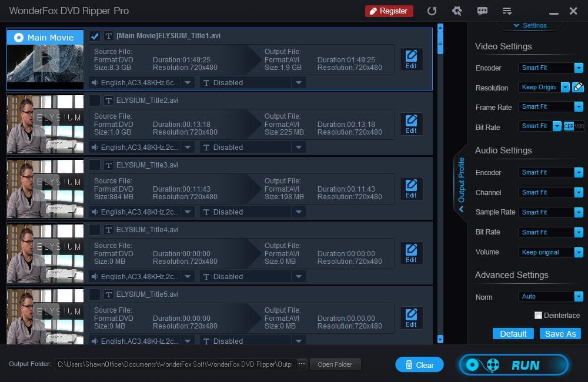Enable the Deinterlace checkbox
Image resolution: width=588 pixels, height=382 pixels.
click(x=538, y=316)
